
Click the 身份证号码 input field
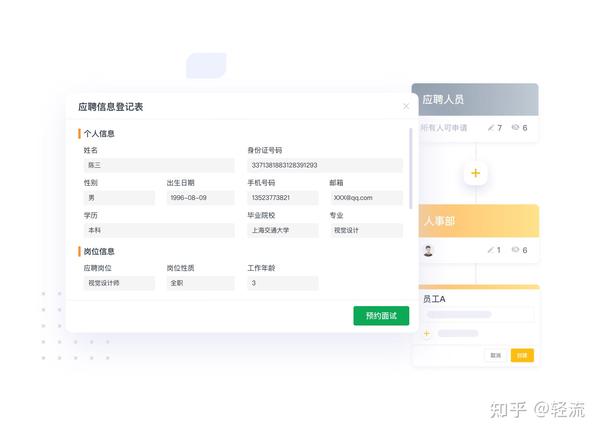click(x=325, y=165)
